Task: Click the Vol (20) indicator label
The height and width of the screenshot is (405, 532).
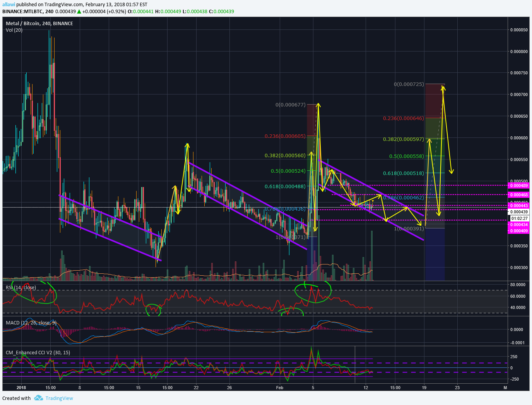Action: 14,30
